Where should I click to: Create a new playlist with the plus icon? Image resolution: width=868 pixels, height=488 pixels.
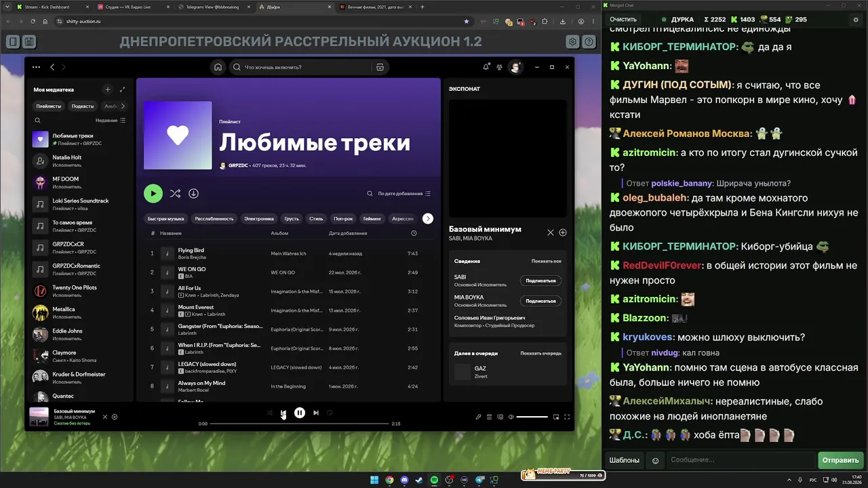[107, 89]
